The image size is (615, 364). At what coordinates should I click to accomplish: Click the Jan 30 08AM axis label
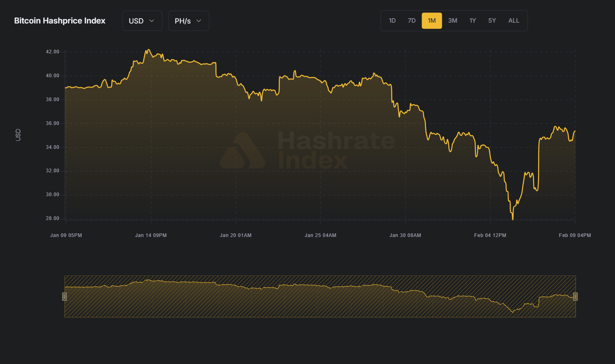tap(405, 235)
